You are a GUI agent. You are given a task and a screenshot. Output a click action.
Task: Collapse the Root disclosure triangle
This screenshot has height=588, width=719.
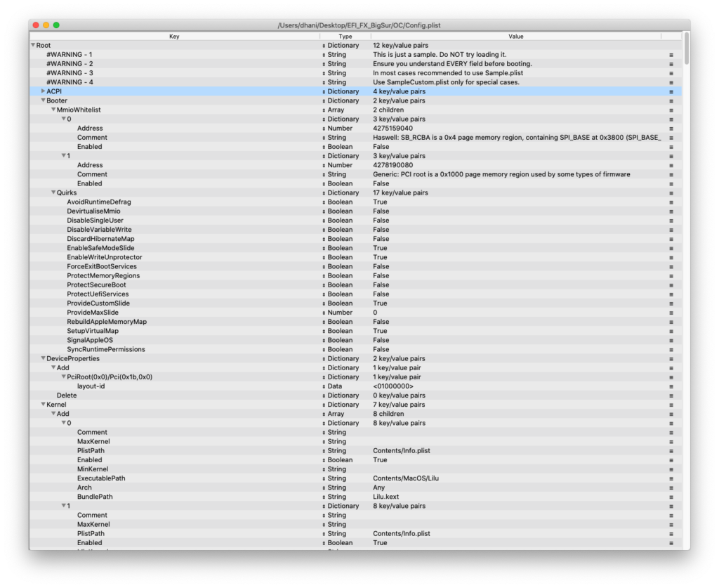pyautogui.click(x=33, y=46)
